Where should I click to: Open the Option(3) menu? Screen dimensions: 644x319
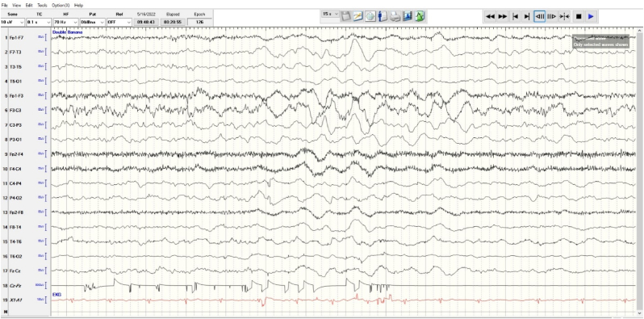click(61, 6)
